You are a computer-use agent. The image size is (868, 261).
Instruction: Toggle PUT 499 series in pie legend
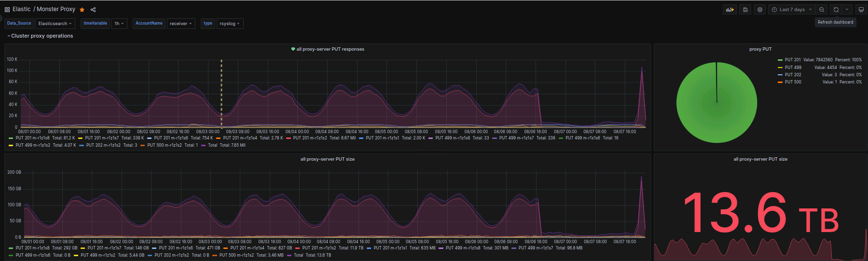pyautogui.click(x=793, y=68)
